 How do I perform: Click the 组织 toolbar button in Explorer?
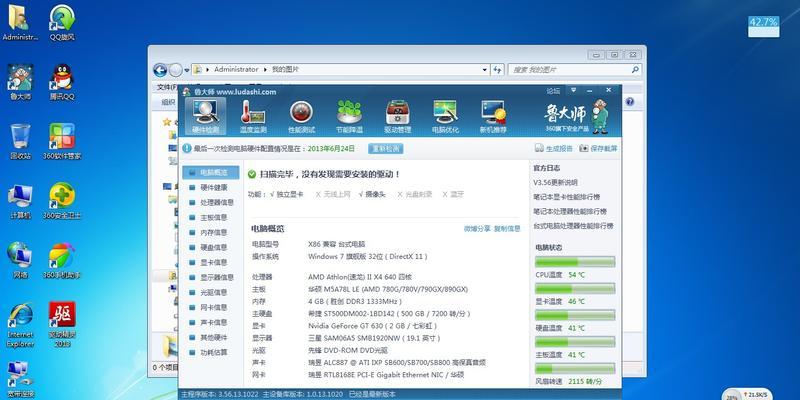pos(170,102)
